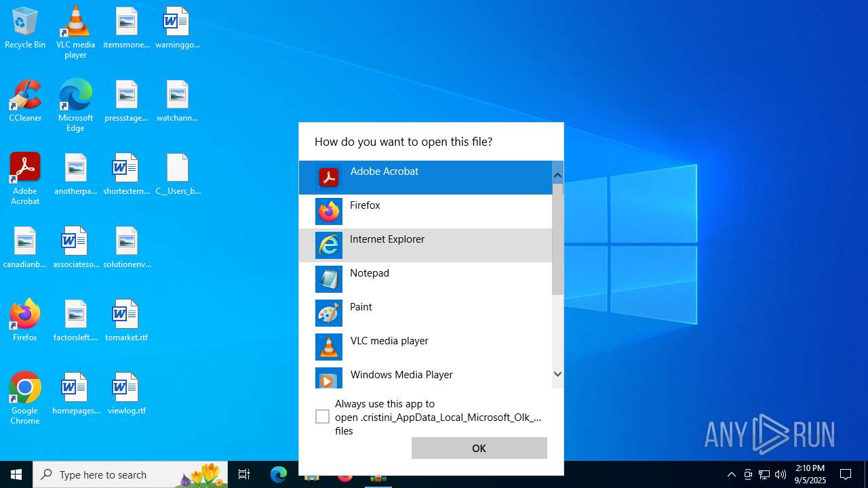Confirm with the OK button
Image resolution: width=868 pixels, height=488 pixels.
tap(479, 448)
